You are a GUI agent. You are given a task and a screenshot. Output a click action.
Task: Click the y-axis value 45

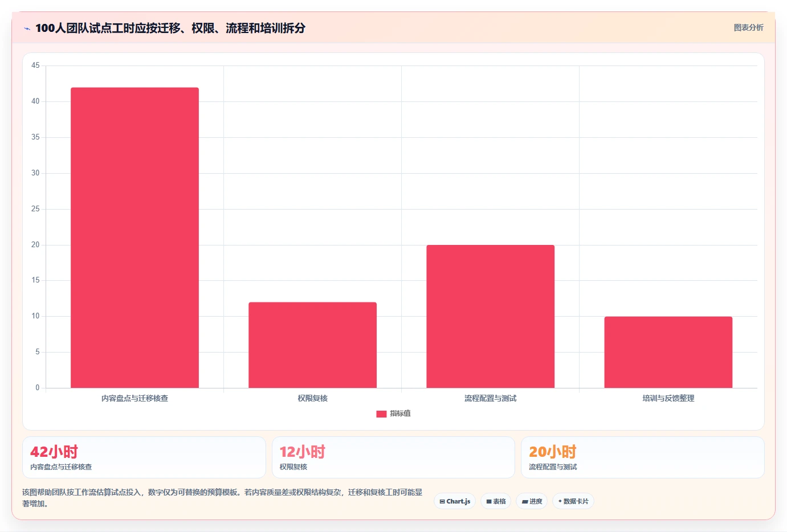[35, 66]
